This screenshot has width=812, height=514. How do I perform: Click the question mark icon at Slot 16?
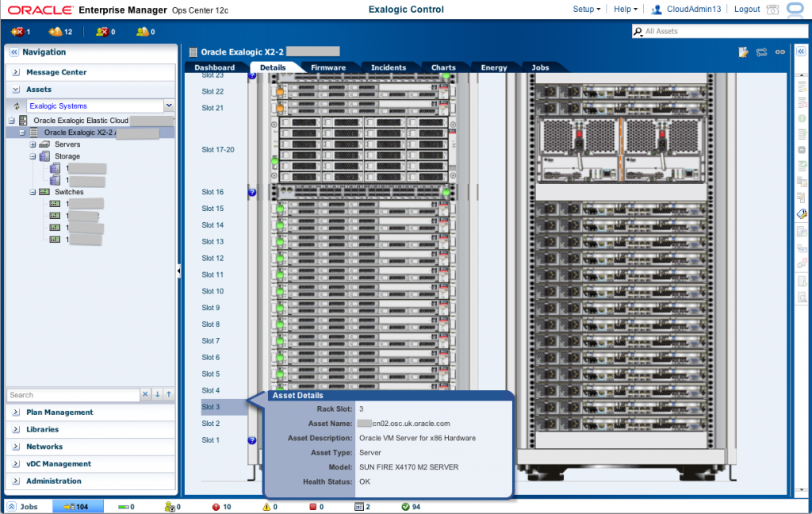251,192
